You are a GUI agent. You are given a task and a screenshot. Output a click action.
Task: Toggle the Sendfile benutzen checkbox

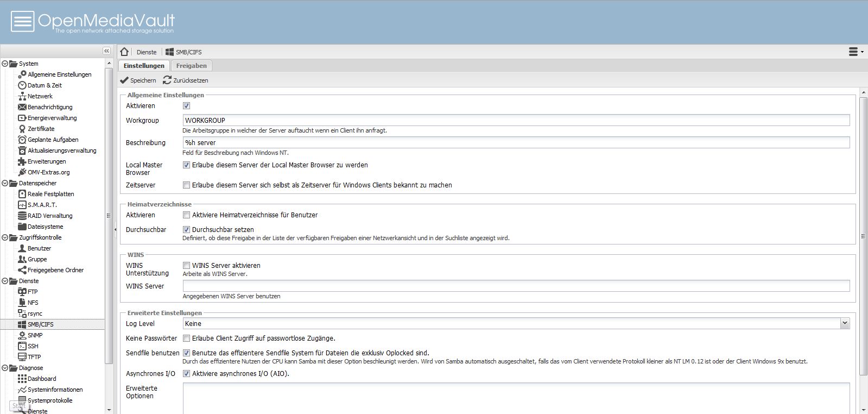pyautogui.click(x=186, y=353)
